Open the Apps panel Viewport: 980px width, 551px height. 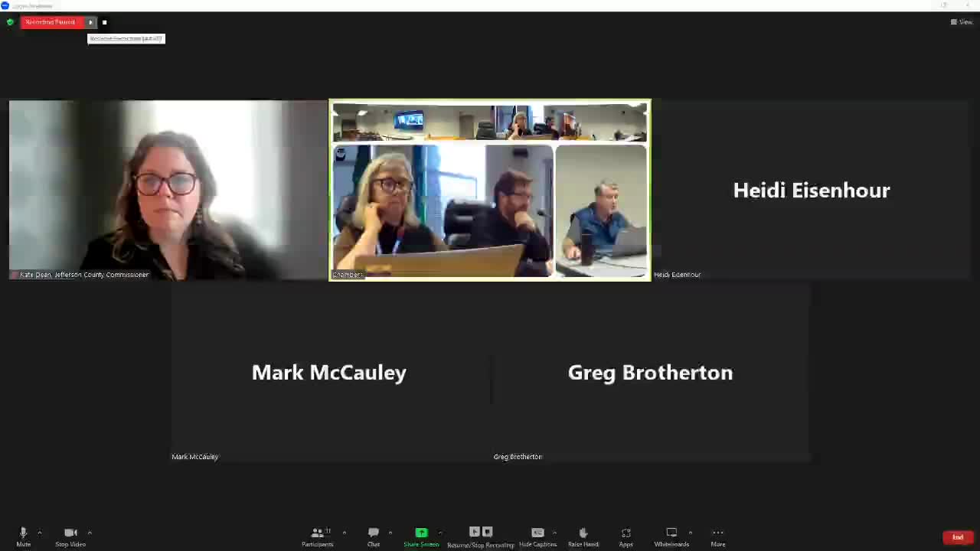[x=626, y=536]
